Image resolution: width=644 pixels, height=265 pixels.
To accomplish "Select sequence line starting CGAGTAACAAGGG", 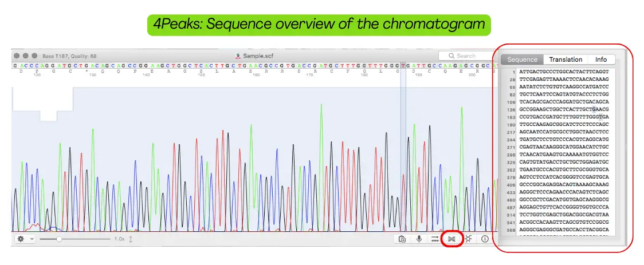I will pyautogui.click(x=564, y=147).
